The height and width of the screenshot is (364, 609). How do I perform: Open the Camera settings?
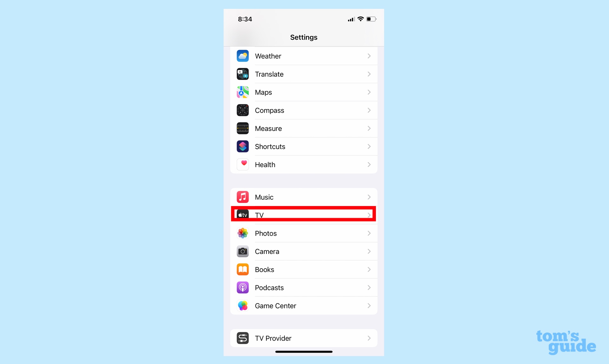coord(304,251)
